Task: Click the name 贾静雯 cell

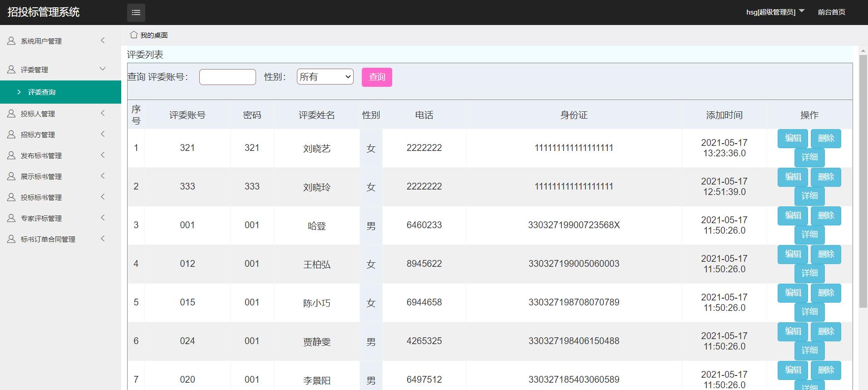Action: click(317, 341)
